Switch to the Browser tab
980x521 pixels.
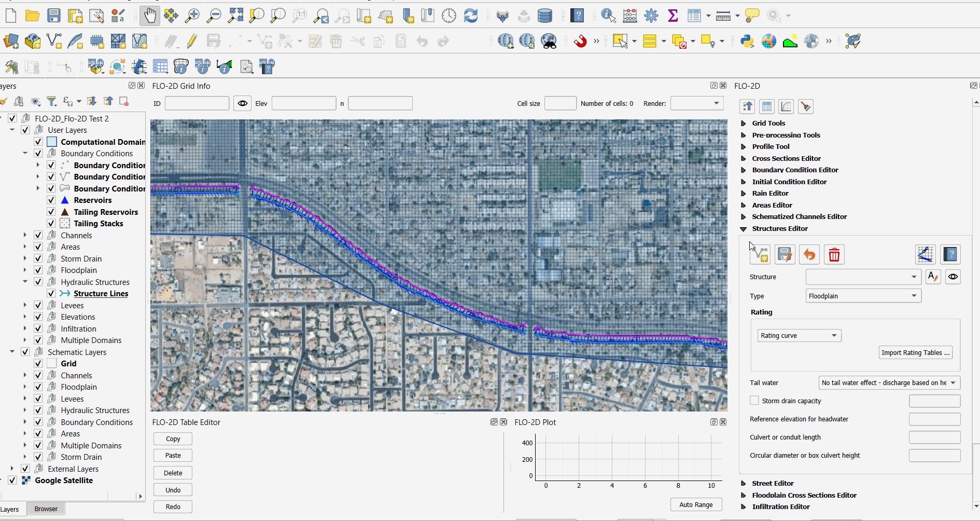(x=46, y=509)
